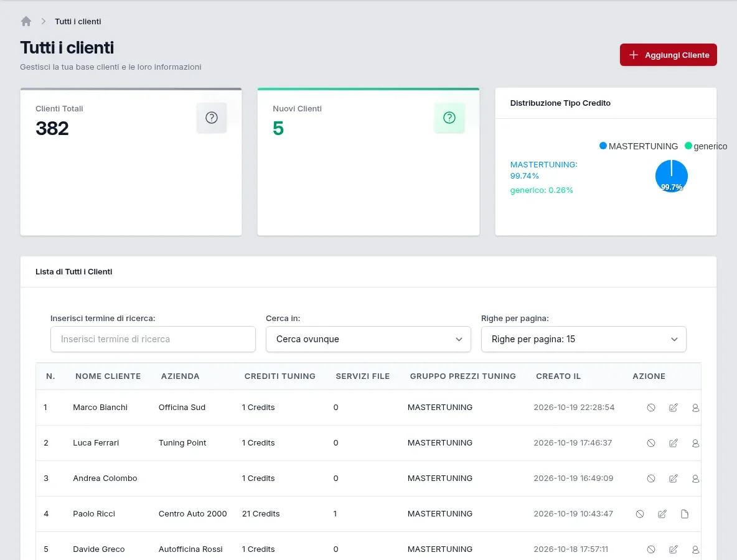Open the user profile icon for Davide Greco

pos(696,549)
